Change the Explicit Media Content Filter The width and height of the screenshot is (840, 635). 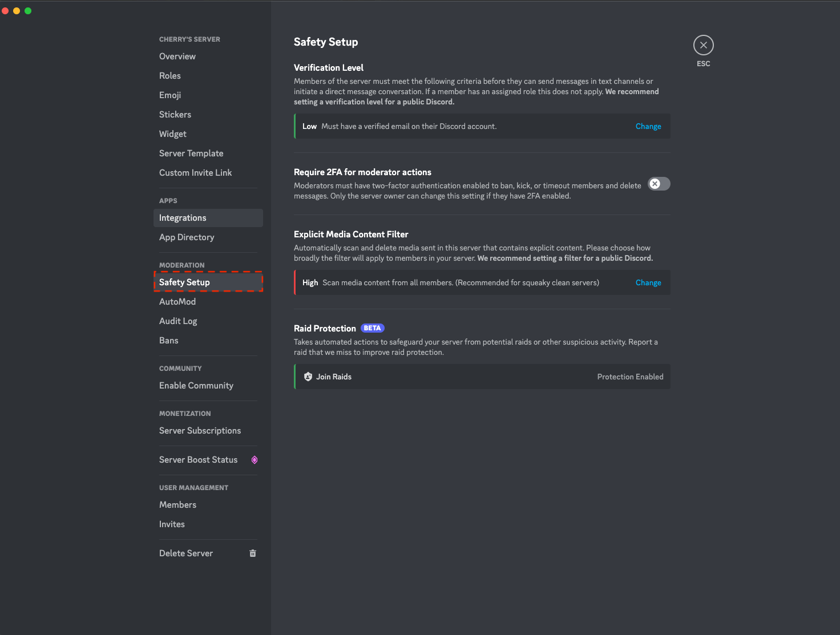coord(648,282)
